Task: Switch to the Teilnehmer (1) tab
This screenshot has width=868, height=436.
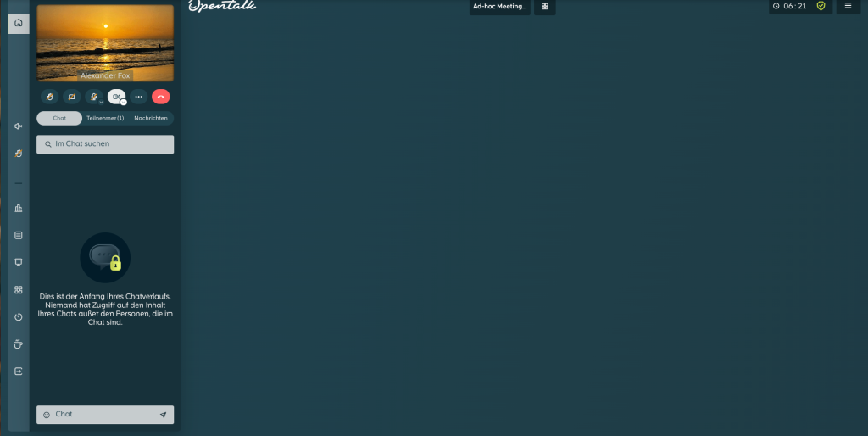Action: point(105,118)
